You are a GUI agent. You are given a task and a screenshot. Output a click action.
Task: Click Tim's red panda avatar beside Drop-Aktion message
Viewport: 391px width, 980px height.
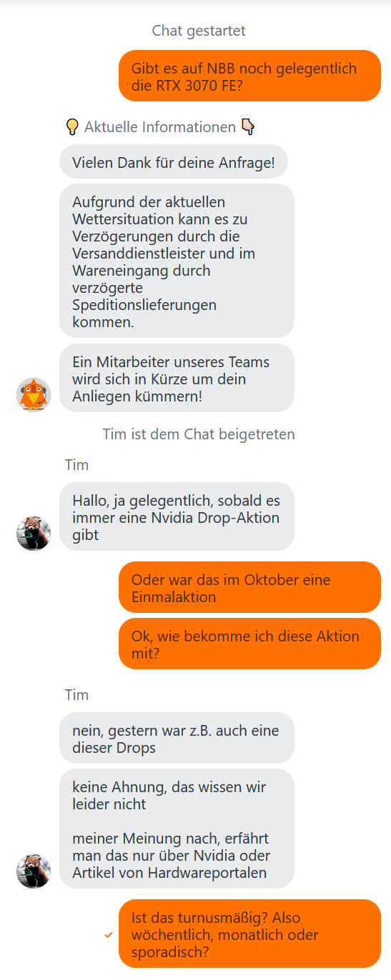(34, 534)
